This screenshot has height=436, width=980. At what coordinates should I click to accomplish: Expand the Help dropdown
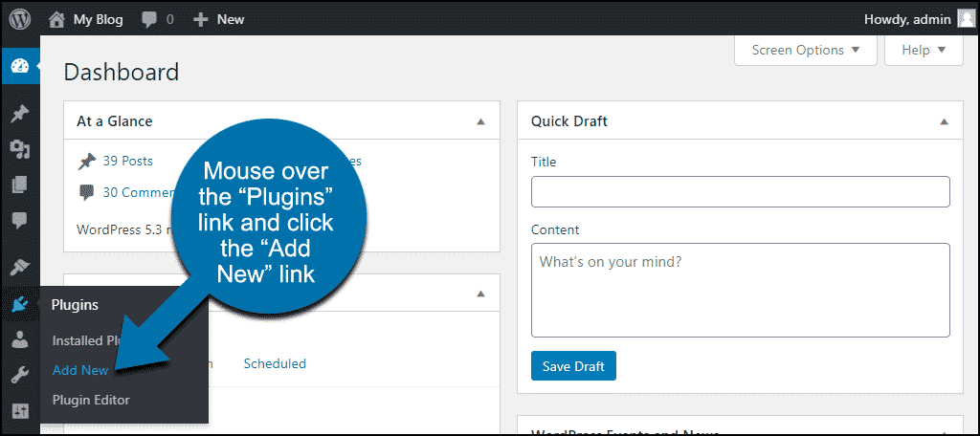[924, 50]
